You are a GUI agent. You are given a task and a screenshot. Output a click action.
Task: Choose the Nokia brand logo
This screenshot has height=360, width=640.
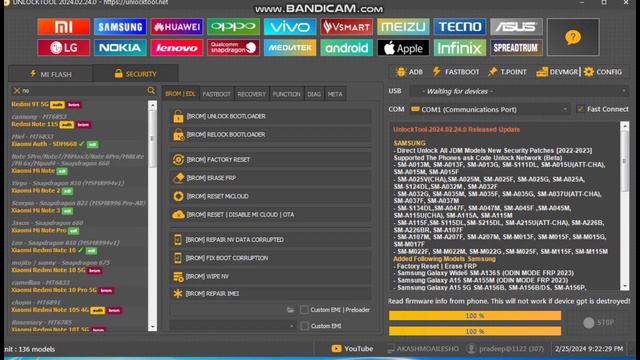click(x=120, y=48)
